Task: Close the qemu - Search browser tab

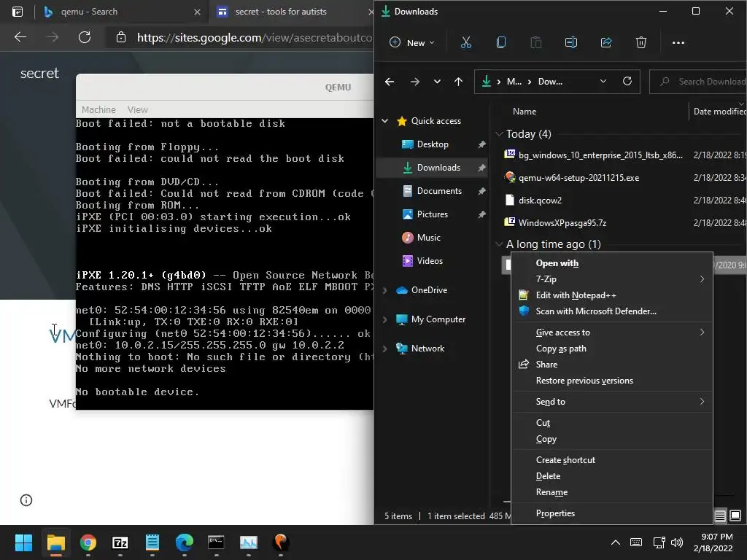Action: (197, 12)
